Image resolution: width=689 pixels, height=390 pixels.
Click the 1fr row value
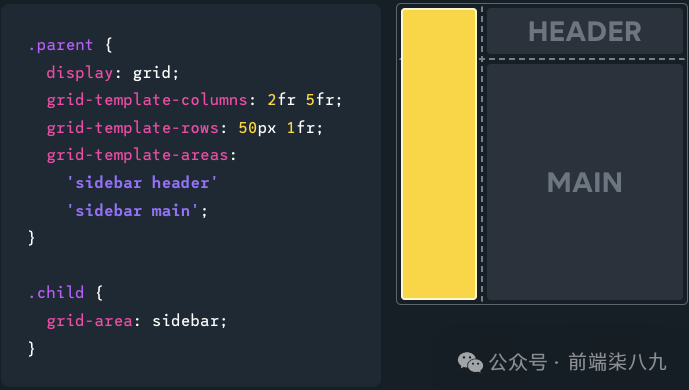pos(301,128)
